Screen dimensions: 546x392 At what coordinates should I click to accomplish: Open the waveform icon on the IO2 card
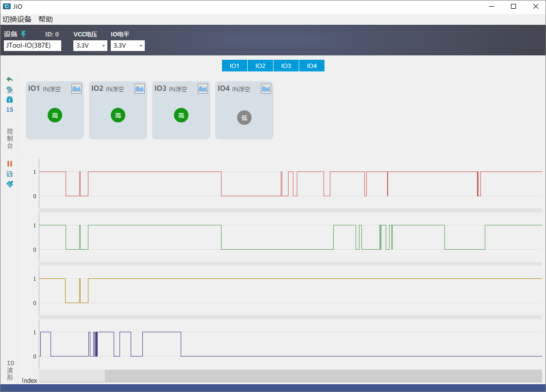139,89
